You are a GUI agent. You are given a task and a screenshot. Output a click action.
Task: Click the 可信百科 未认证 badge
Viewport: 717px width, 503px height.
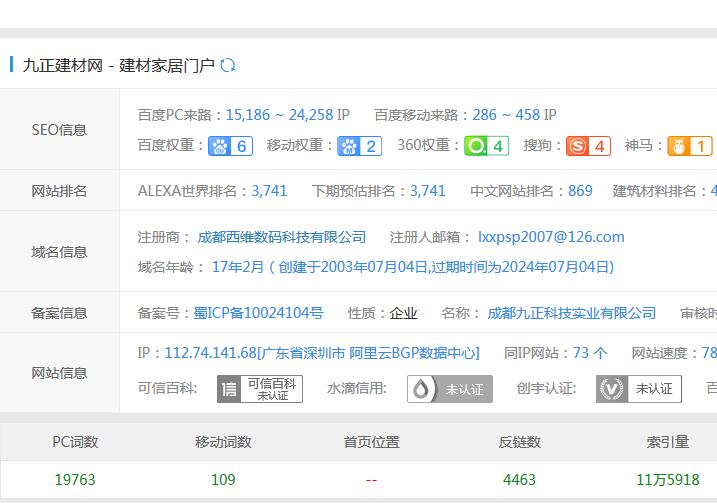coord(260,389)
